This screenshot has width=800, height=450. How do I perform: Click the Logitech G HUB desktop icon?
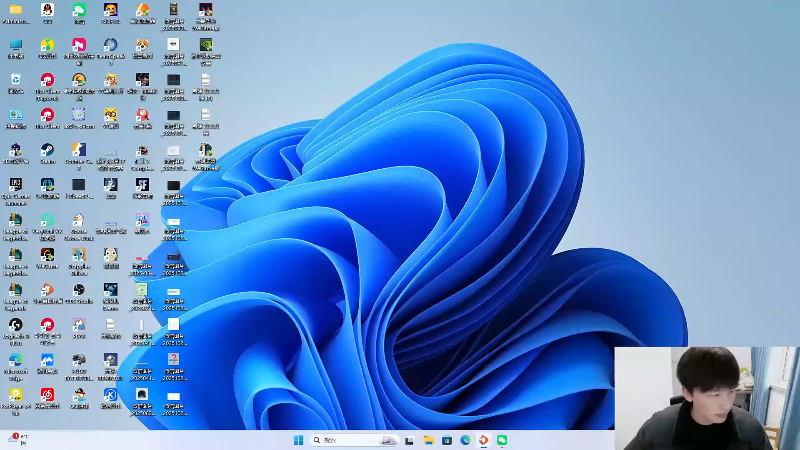tap(15, 325)
